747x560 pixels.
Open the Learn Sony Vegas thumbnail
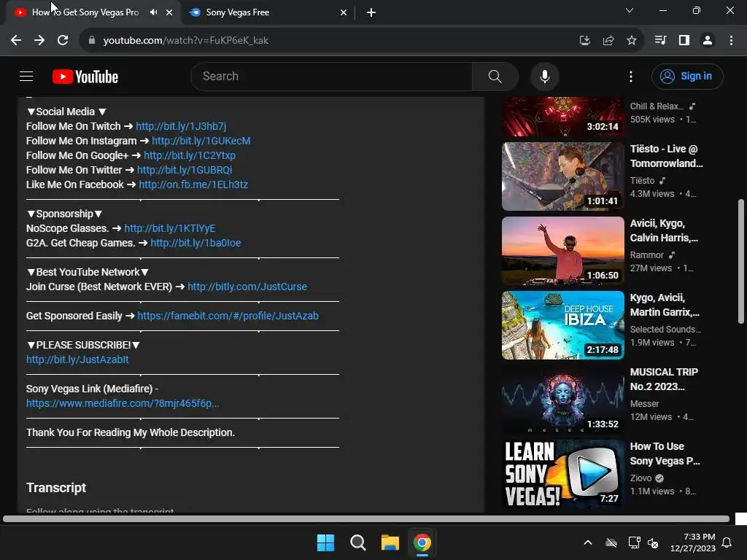(562, 473)
